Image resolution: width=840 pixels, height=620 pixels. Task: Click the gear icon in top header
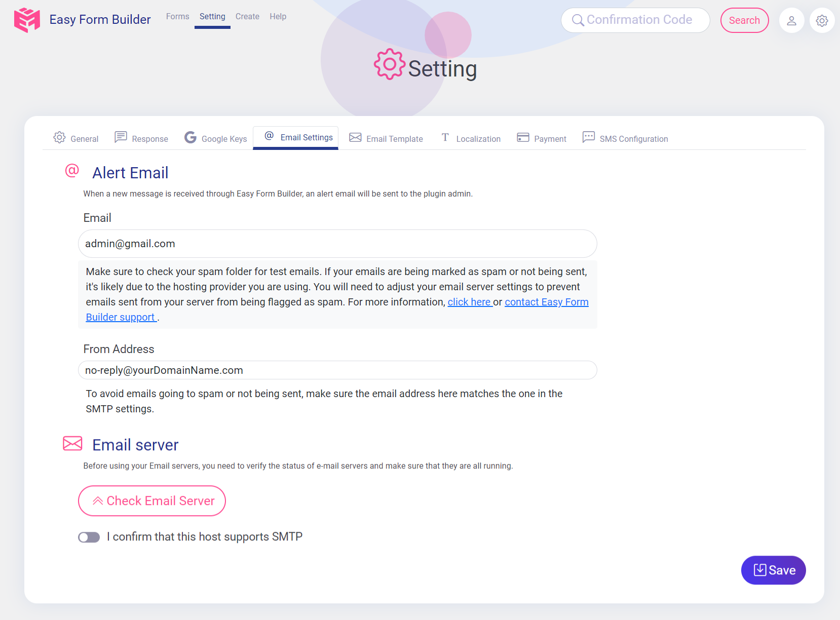[x=822, y=21]
